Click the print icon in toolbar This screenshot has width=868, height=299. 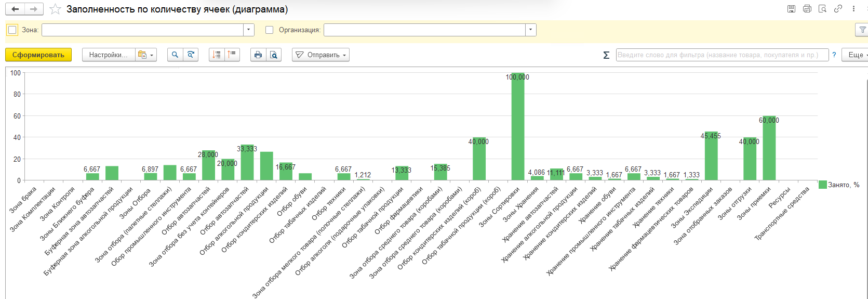coord(258,55)
